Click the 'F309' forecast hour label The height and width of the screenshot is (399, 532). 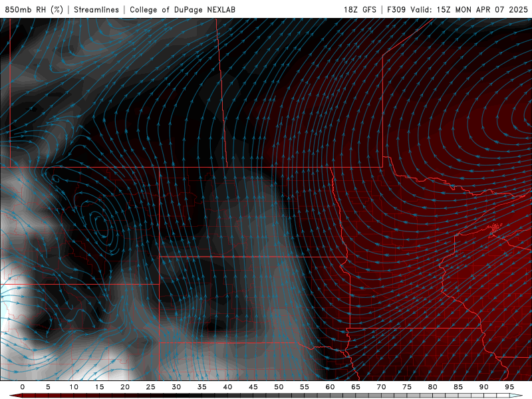396,9
